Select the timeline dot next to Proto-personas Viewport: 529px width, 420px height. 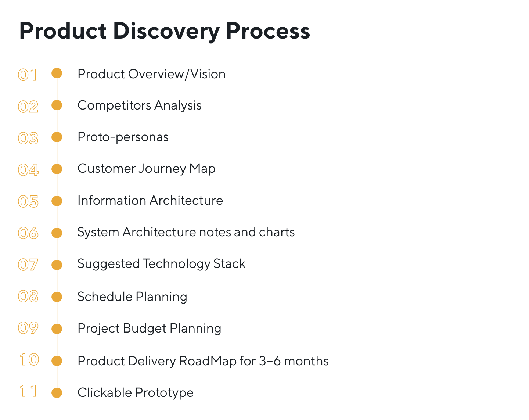pyautogui.click(x=57, y=137)
